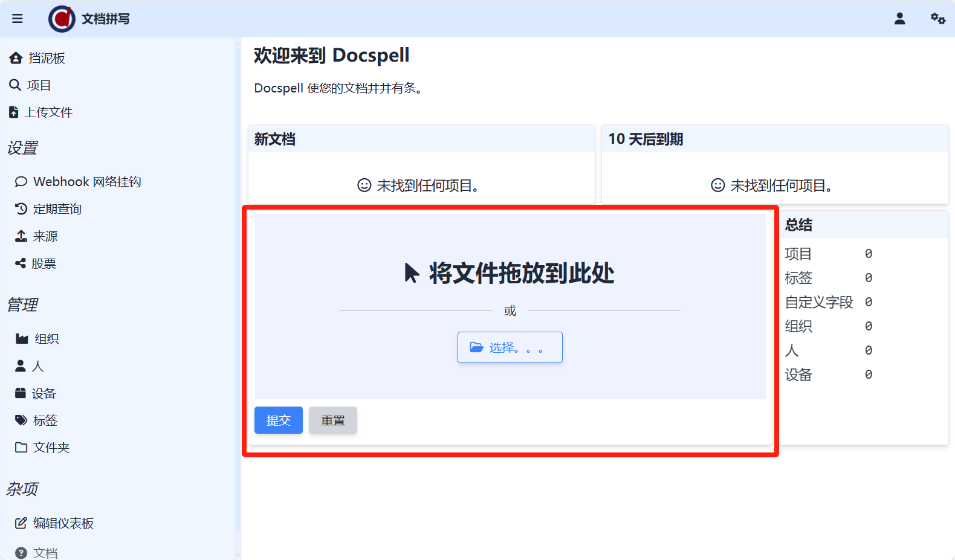Click 选择 file chooser button
Screen dimensions: 955x560
(x=510, y=347)
